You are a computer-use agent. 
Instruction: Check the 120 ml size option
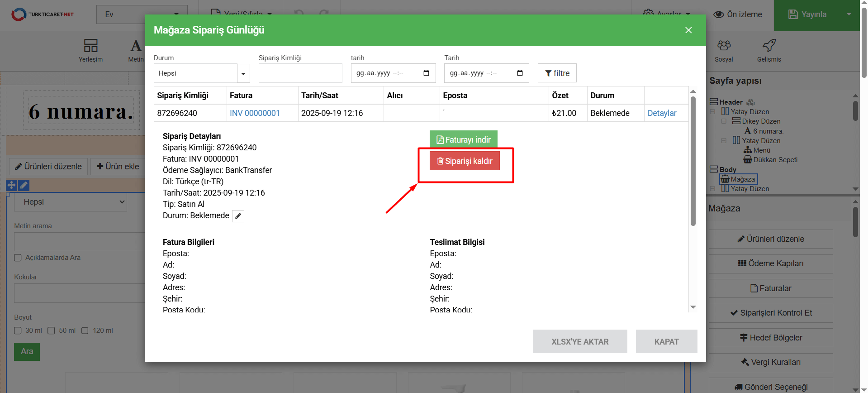85,331
